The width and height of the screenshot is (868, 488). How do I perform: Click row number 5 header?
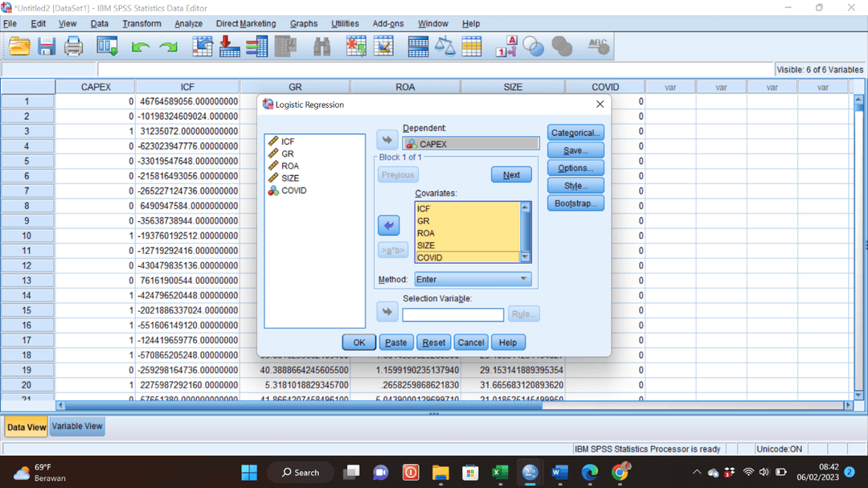tap(27, 161)
